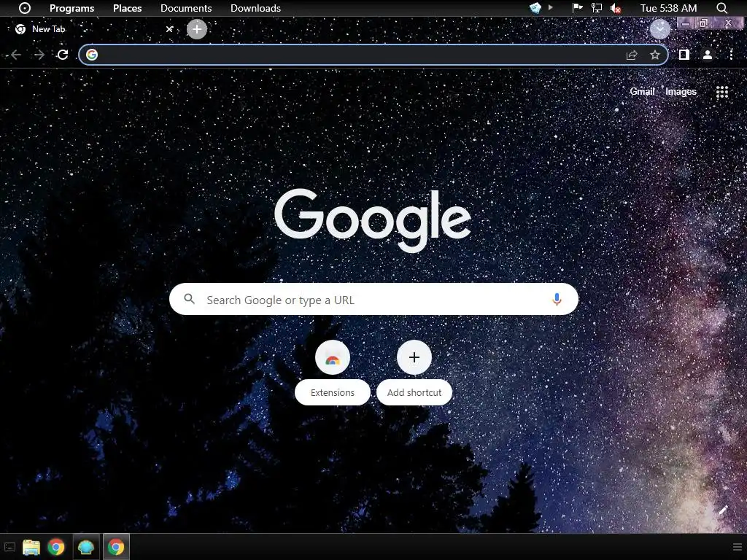Open the taskbar hamburger menu
This screenshot has height=560, width=747.
[738, 547]
